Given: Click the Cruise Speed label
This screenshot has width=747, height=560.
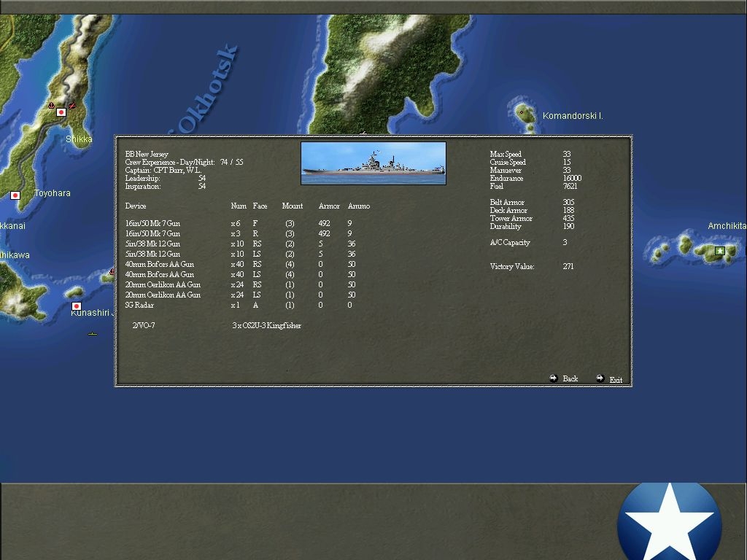Looking at the screenshot, I should point(508,162).
